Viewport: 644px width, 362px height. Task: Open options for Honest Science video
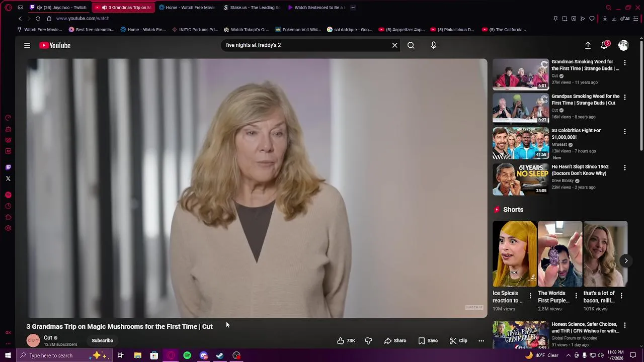tap(625, 325)
